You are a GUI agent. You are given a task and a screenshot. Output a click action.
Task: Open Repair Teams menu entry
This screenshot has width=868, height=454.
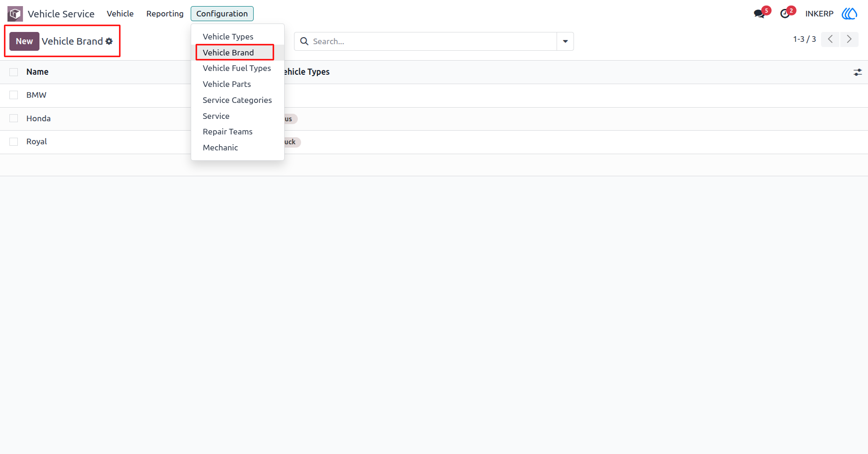[x=238, y=132]
